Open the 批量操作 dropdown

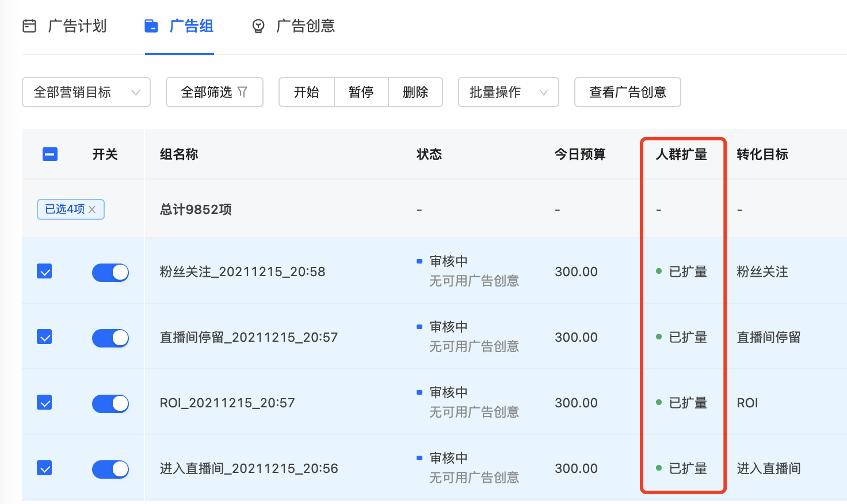pos(508,91)
